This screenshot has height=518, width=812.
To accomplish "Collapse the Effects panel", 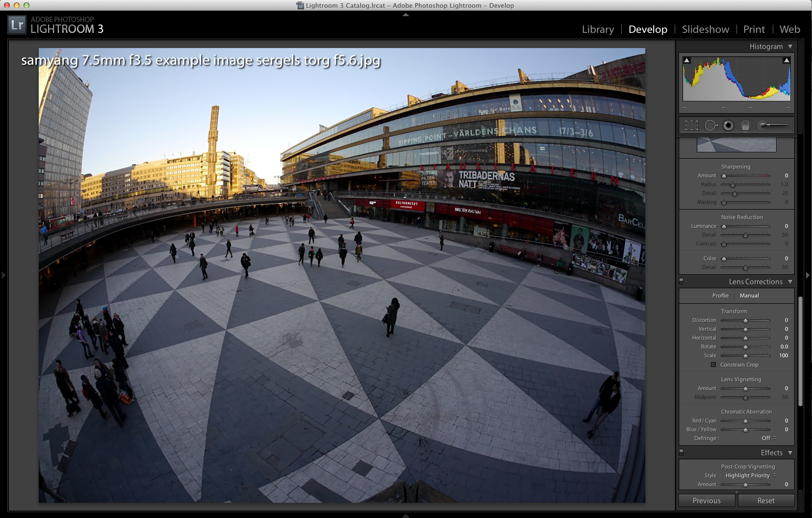I will coord(790,453).
